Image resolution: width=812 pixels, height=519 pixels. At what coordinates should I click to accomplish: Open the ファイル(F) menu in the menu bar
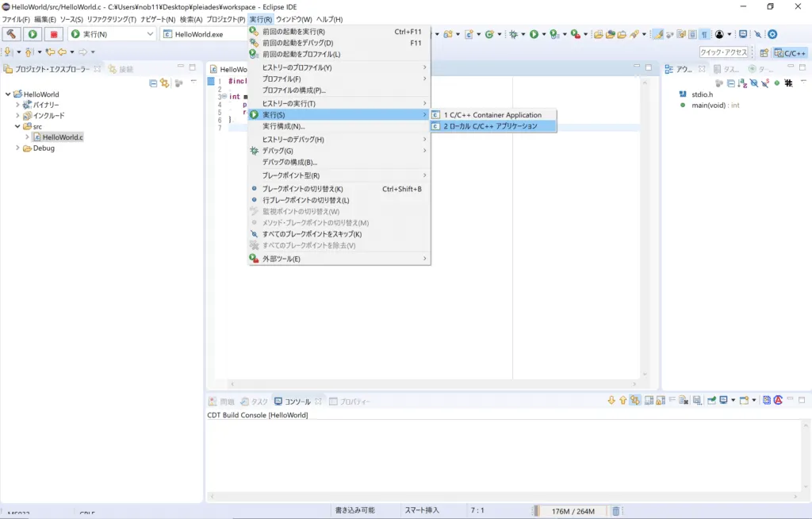[x=16, y=19]
